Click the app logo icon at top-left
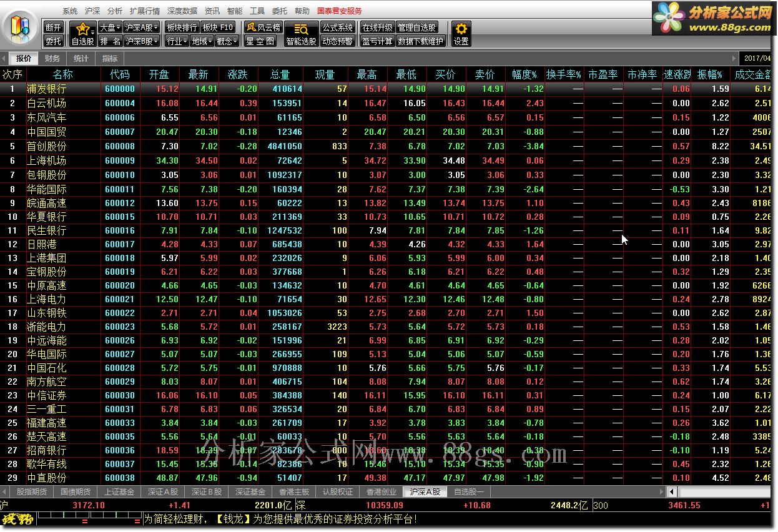Viewport: 778px width, 532px height. [20, 27]
